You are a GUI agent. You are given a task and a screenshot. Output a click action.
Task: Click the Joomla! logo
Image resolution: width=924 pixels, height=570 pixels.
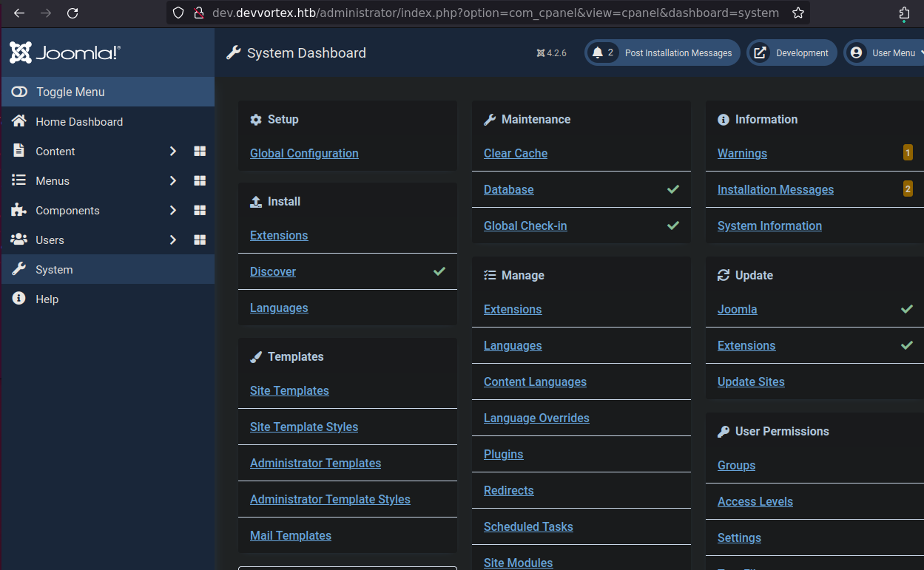point(65,52)
